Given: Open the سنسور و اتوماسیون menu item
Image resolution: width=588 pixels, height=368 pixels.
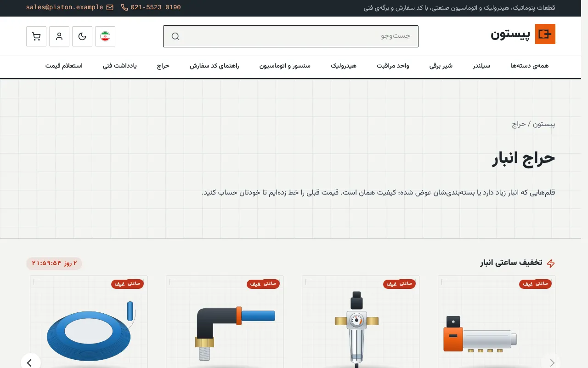Looking at the screenshot, I should click(285, 66).
